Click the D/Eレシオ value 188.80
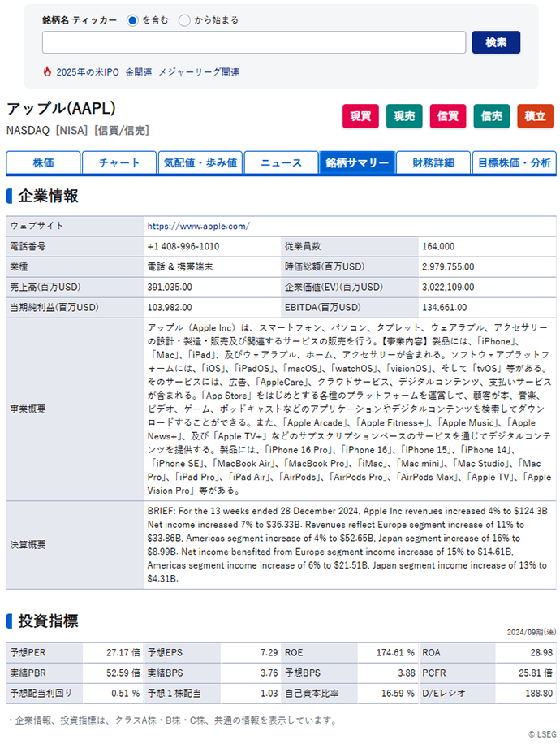 click(539, 694)
